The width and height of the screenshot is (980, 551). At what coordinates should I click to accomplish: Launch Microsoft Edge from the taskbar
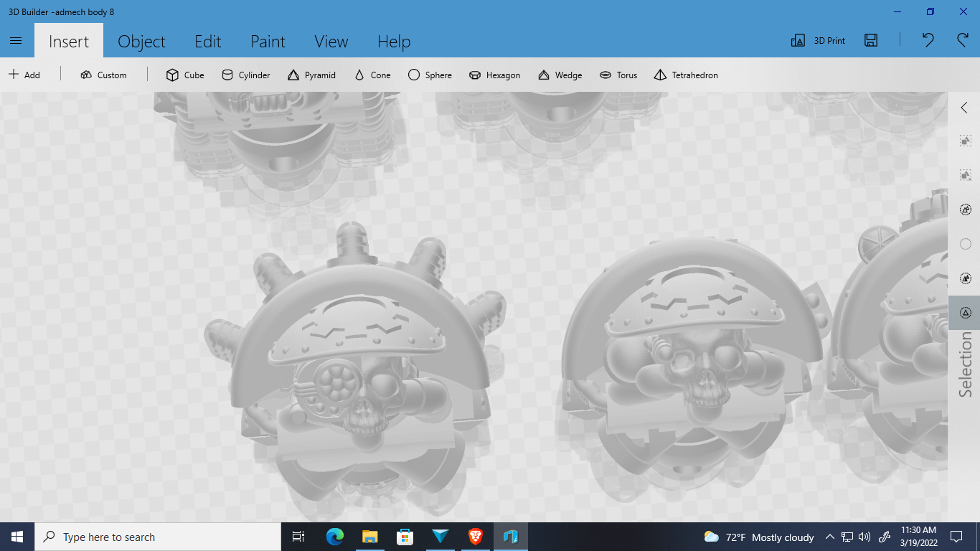pyautogui.click(x=335, y=537)
